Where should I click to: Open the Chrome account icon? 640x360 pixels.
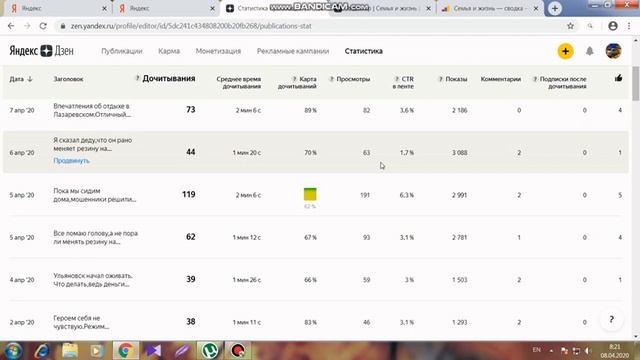click(x=613, y=26)
